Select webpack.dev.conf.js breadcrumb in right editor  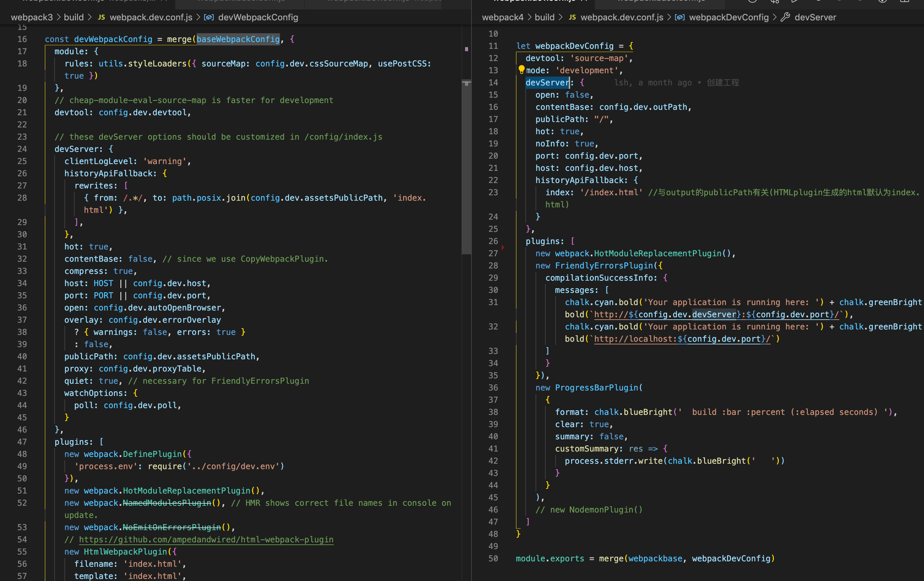622,17
